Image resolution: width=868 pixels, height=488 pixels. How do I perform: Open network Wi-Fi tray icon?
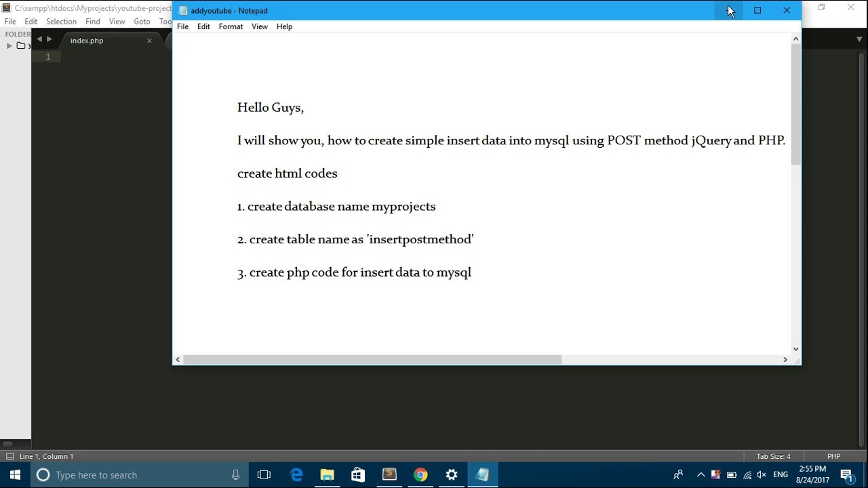747,474
